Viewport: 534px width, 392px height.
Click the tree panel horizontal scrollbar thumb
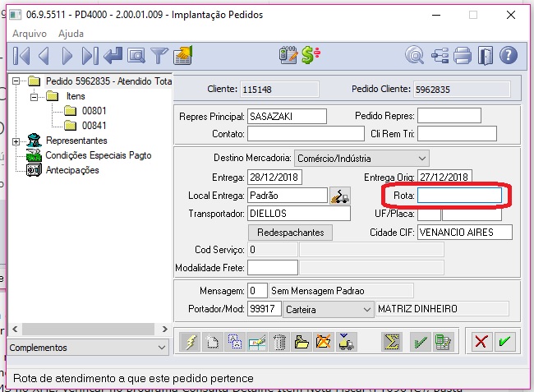[88, 329]
